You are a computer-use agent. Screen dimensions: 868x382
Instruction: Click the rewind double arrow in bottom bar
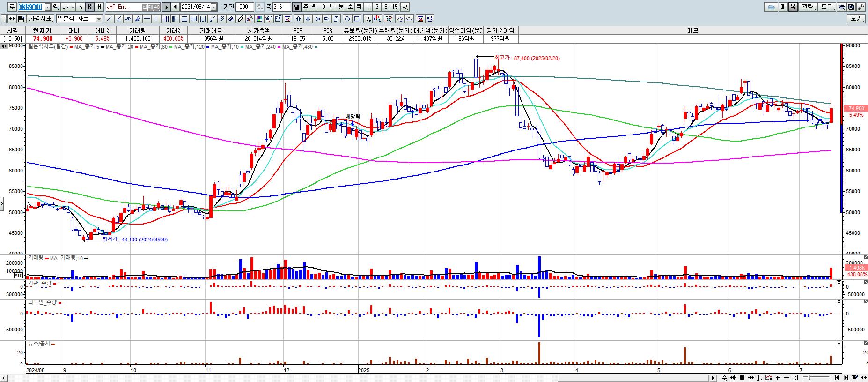click(733, 378)
